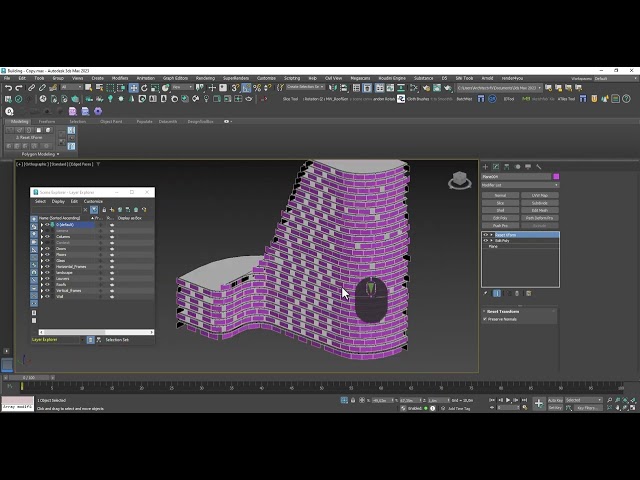Open the Modifier List dropdown
This screenshot has height=480, width=640.
click(520, 185)
